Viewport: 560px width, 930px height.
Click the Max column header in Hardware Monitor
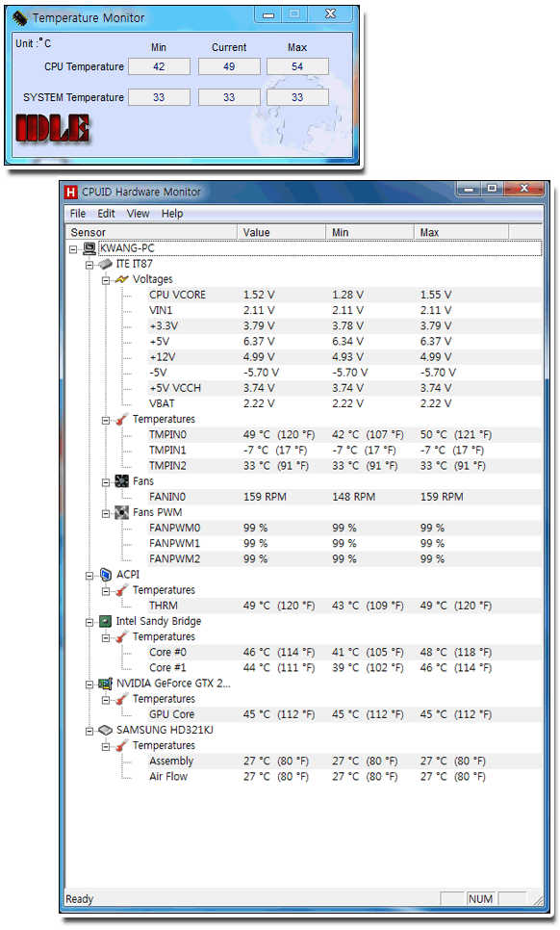click(x=461, y=233)
